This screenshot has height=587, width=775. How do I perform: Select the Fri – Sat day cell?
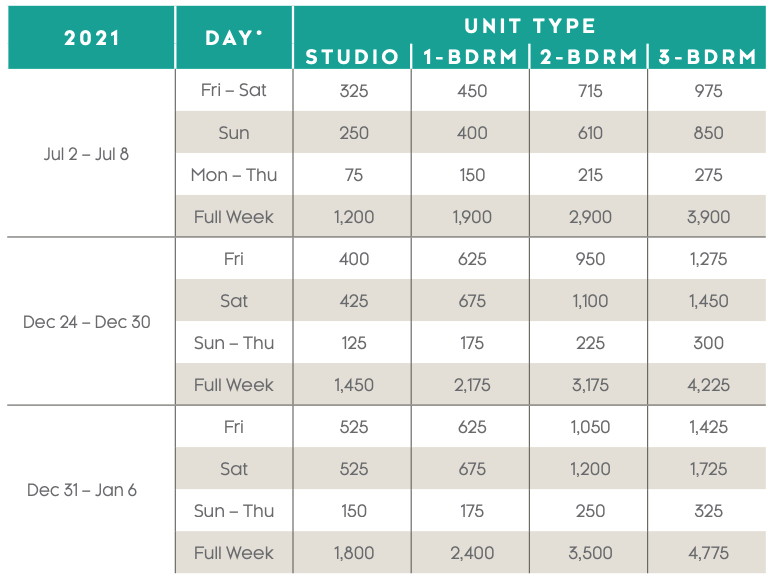(234, 90)
